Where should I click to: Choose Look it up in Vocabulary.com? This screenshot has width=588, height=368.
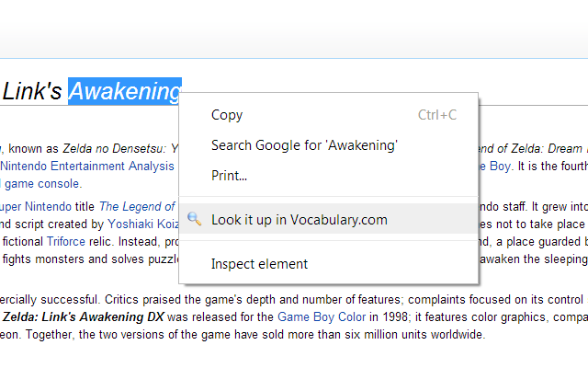(x=329, y=219)
